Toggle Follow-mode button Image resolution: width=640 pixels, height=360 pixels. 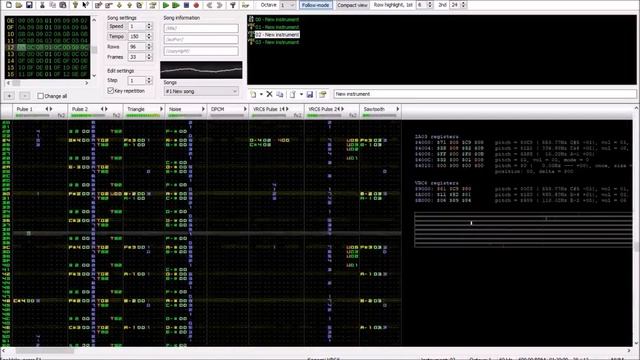coord(316,5)
